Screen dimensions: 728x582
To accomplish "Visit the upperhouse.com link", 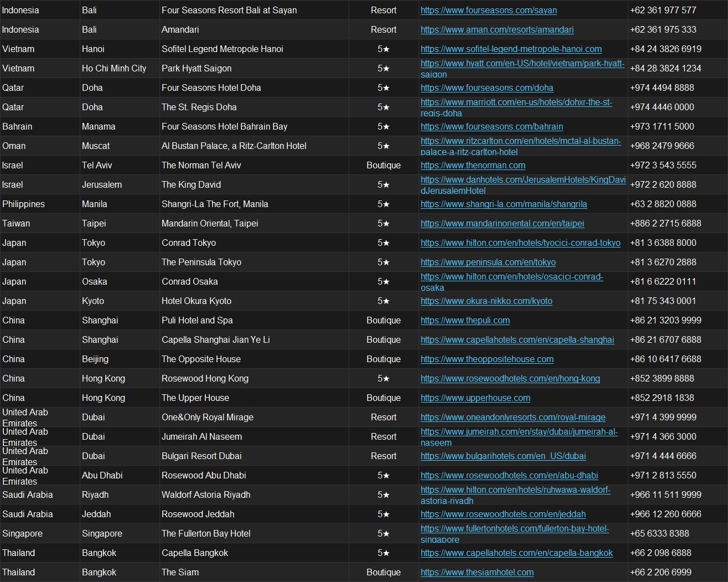I will (x=476, y=398).
